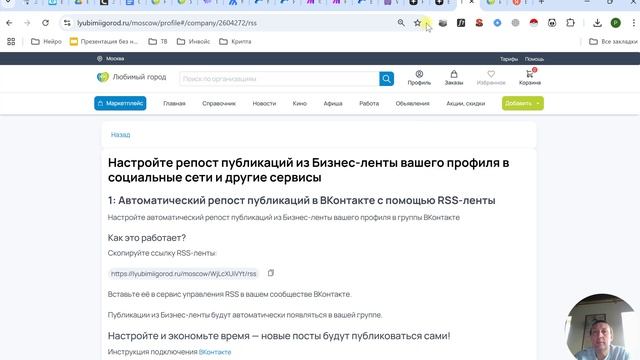Click the Москва city selector text
640x360 pixels.
pos(115,59)
